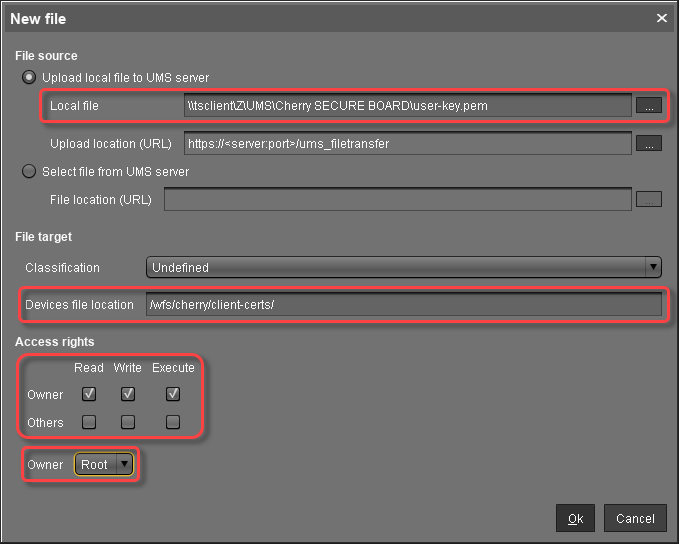
Task: Click the Ok button
Action: click(575, 518)
